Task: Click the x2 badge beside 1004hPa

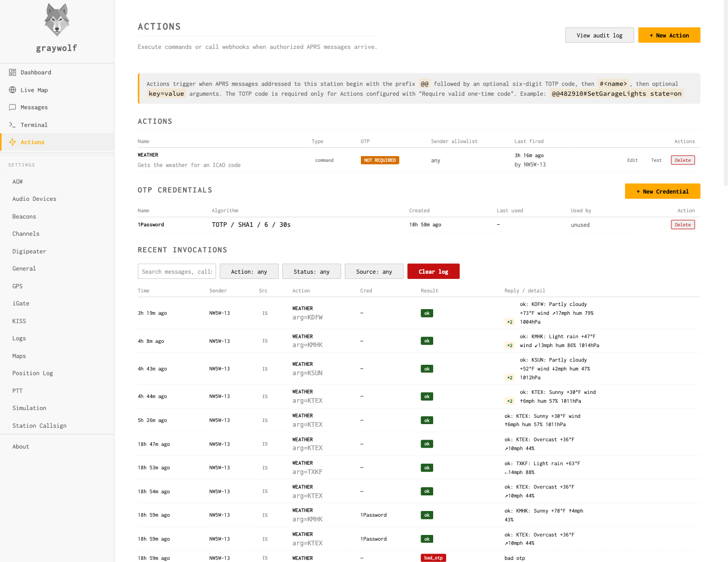Action: 510,322
